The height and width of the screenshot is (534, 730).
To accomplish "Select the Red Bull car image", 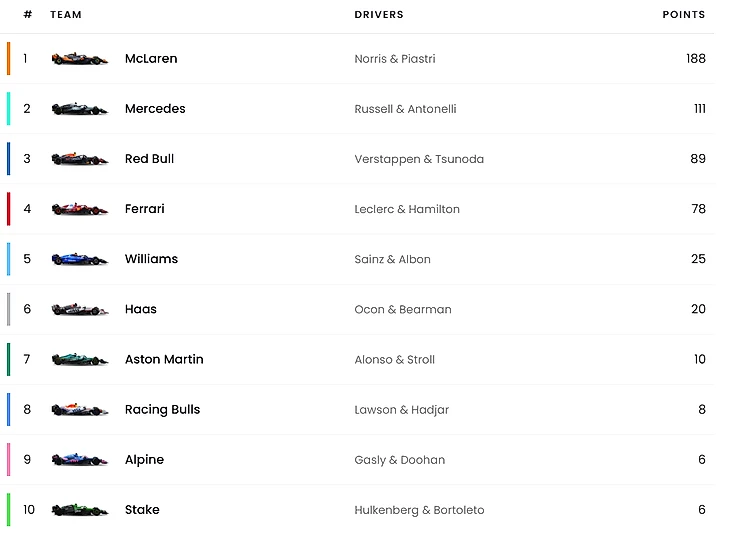I will tap(80, 159).
